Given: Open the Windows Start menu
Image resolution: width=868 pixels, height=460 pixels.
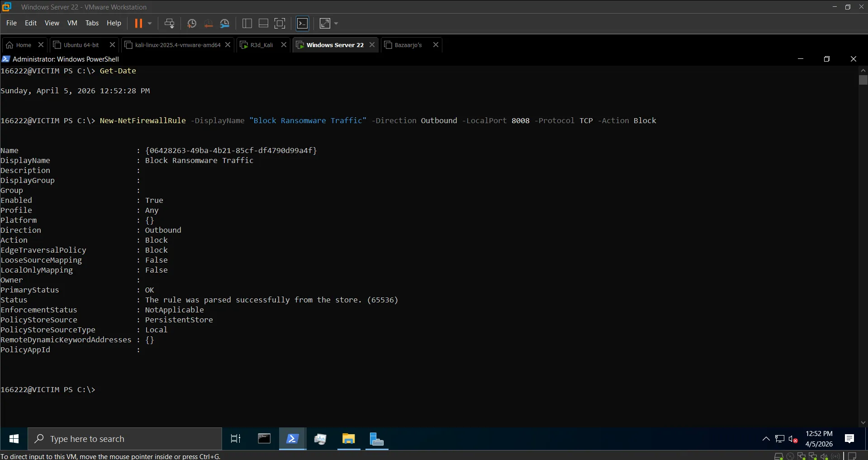Looking at the screenshot, I should click(x=14, y=439).
